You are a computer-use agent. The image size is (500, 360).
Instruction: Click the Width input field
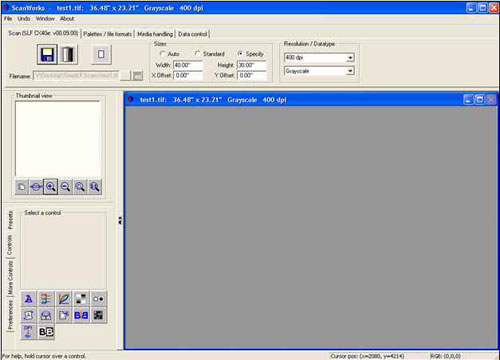click(x=188, y=65)
